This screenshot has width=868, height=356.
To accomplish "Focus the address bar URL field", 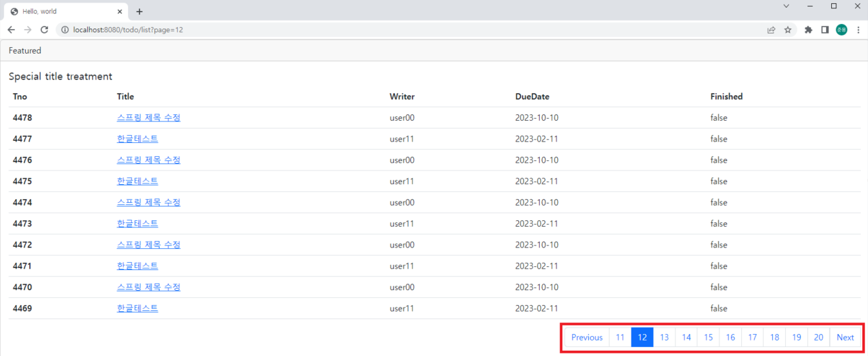I will point(414,30).
